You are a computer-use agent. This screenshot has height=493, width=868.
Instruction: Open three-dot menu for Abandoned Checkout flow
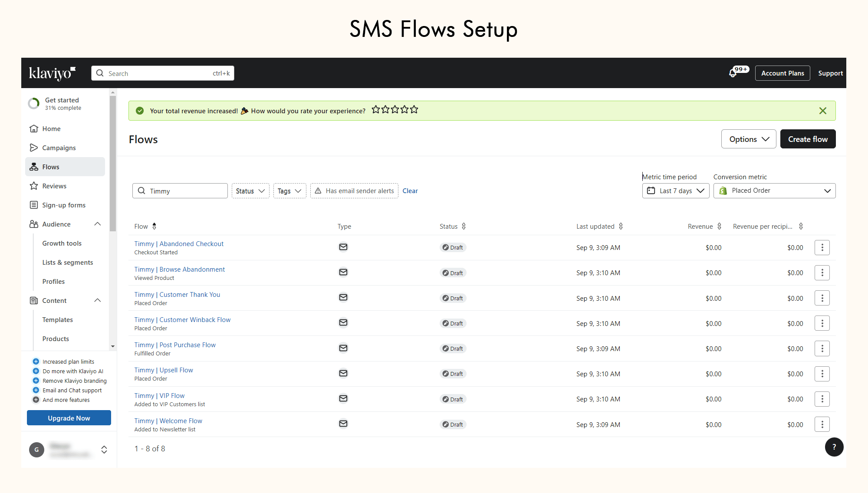(x=822, y=248)
